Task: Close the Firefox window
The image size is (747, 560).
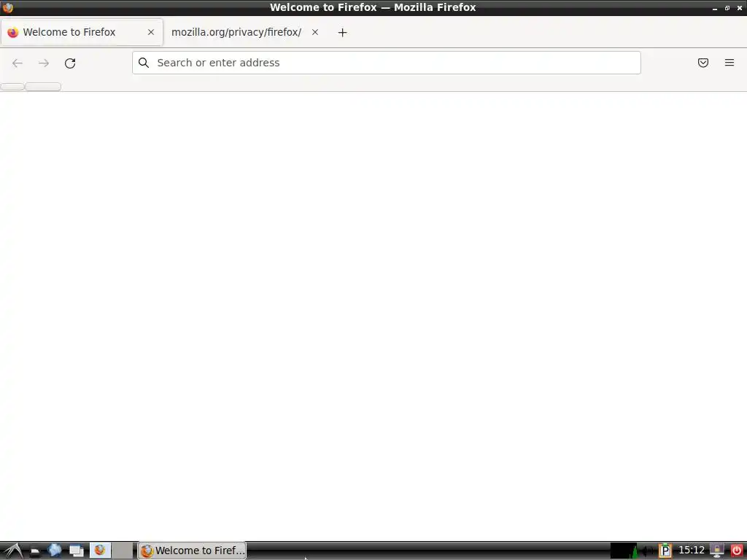Action: click(740, 8)
